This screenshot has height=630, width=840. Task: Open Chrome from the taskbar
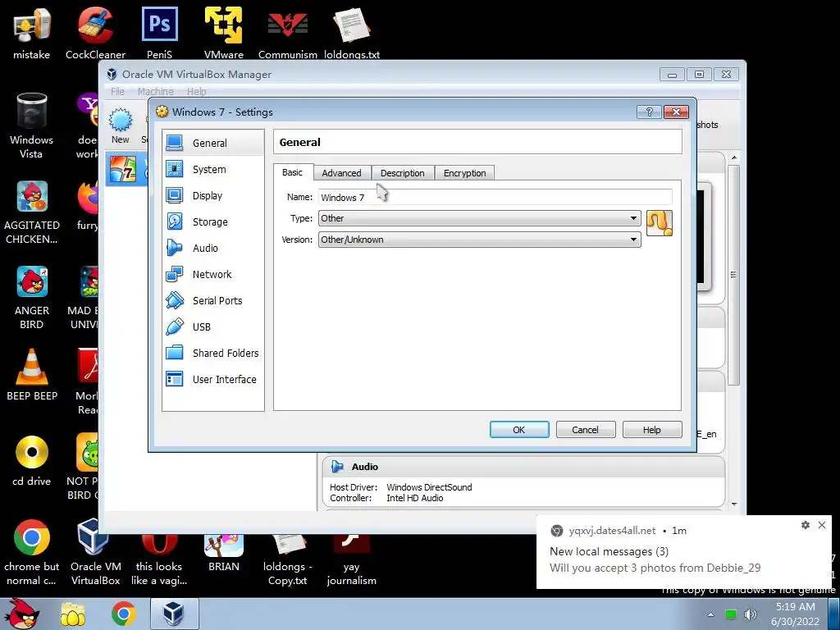123,614
